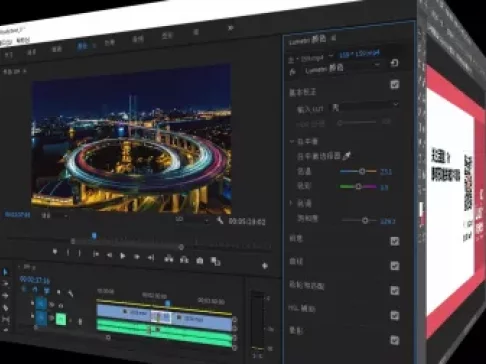Choose the Selection tool in tools panel
This screenshot has height=364, width=486.
5,272
